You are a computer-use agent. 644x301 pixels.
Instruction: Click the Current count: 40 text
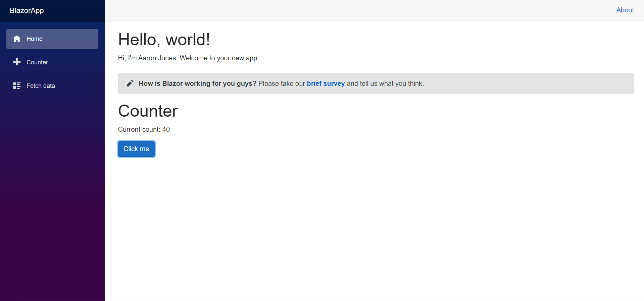click(x=144, y=129)
